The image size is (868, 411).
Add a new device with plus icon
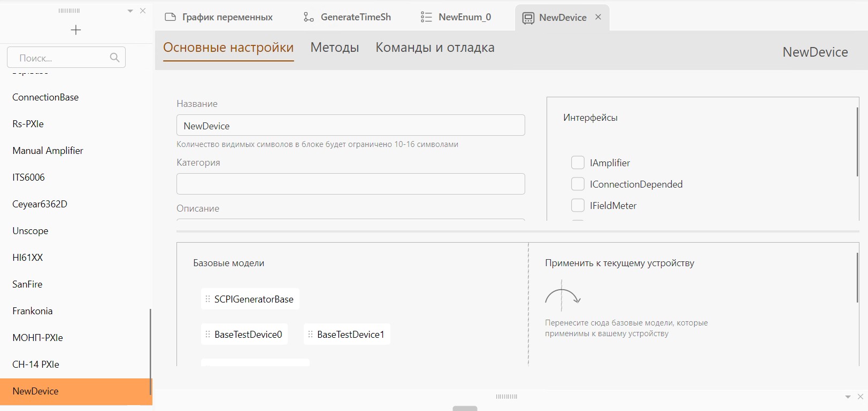(76, 30)
